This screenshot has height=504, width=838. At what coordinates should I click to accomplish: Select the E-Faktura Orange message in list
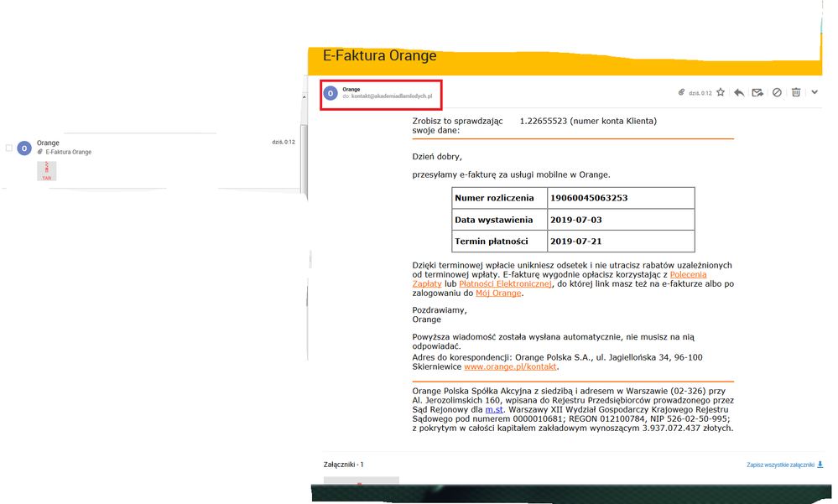coord(69,153)
